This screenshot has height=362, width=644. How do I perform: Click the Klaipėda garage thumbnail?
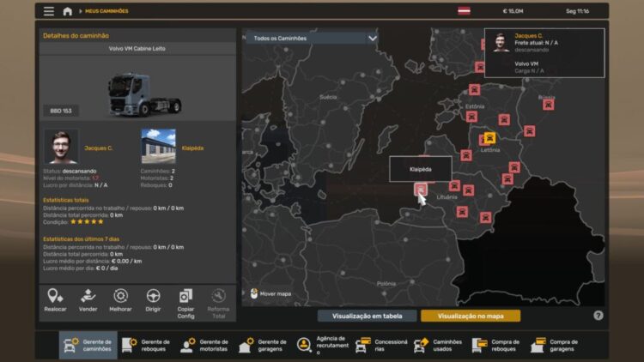(158, 147)
